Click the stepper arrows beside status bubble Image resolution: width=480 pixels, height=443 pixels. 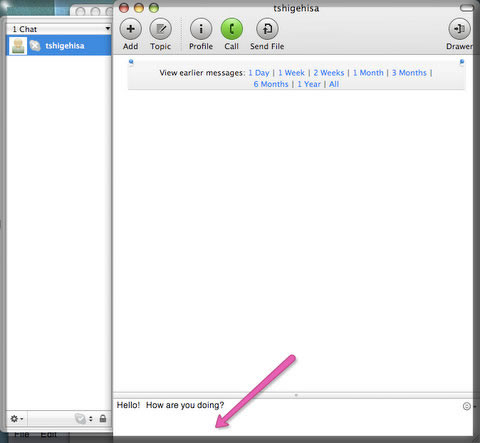[x=91, y=418]
